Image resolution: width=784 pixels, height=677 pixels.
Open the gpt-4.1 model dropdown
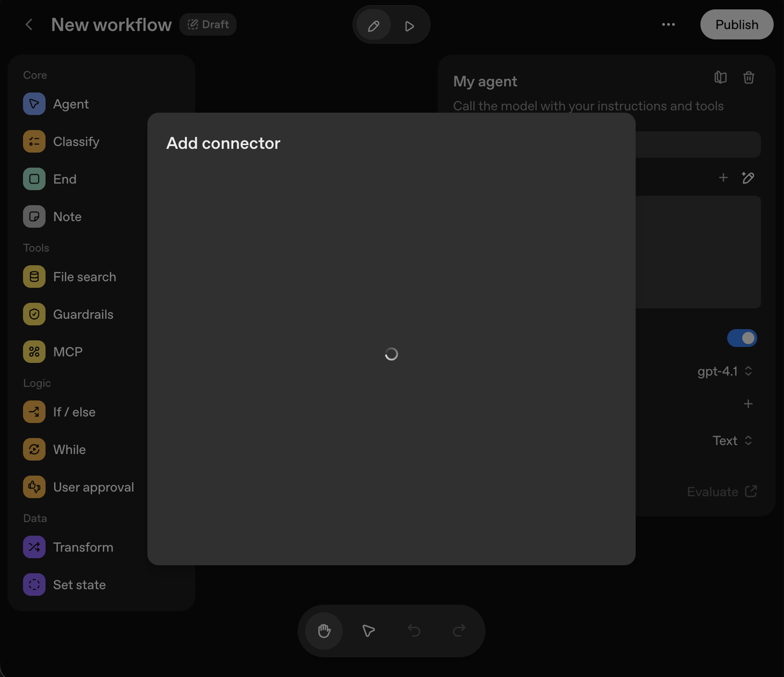(x=725, y=371)
